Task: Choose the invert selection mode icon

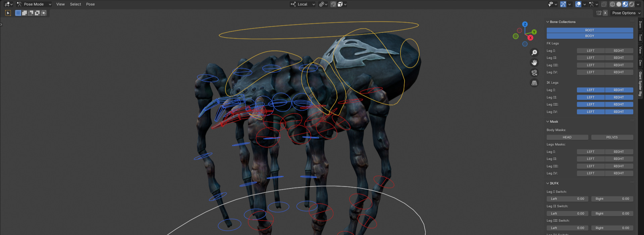Action: pyautogui.click(x=37, y=13)
